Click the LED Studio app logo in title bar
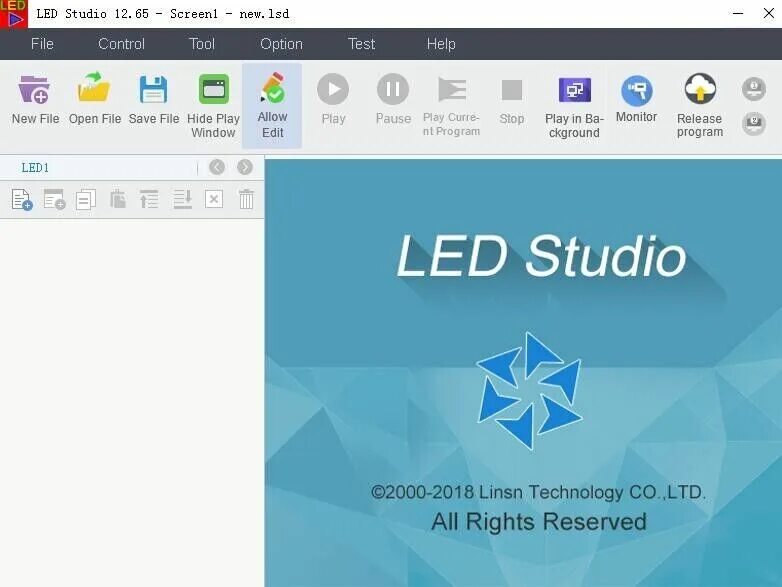782x587 pixels. point(14,14)
